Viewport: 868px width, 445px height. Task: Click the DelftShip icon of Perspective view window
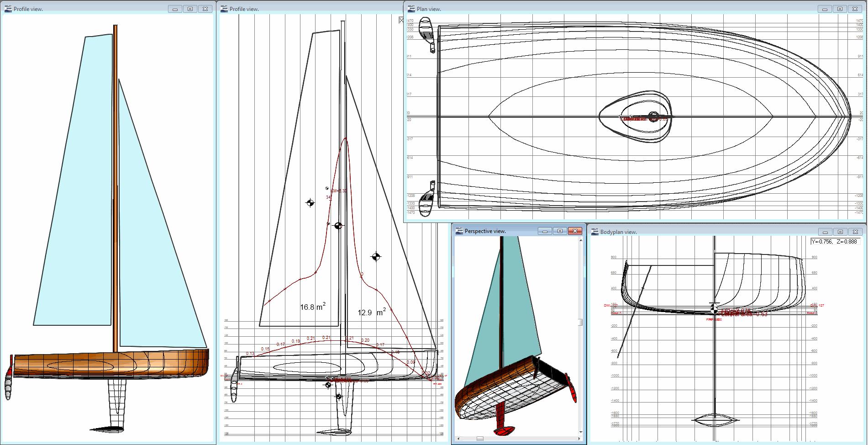tap(459, 231)
